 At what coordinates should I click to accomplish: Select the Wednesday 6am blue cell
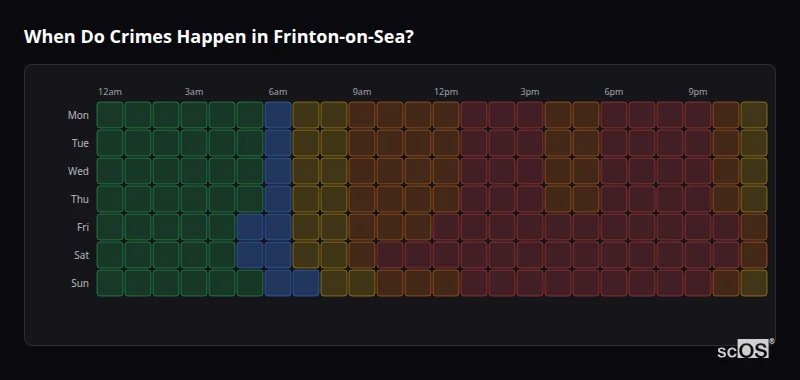[278, 171]
